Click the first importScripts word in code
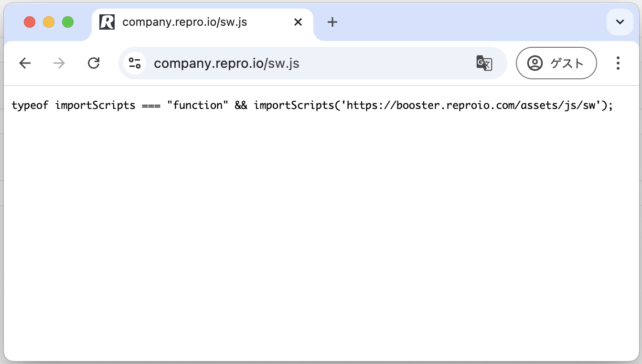The width and height of the screenshot is (642, 364). click(95, 105)
